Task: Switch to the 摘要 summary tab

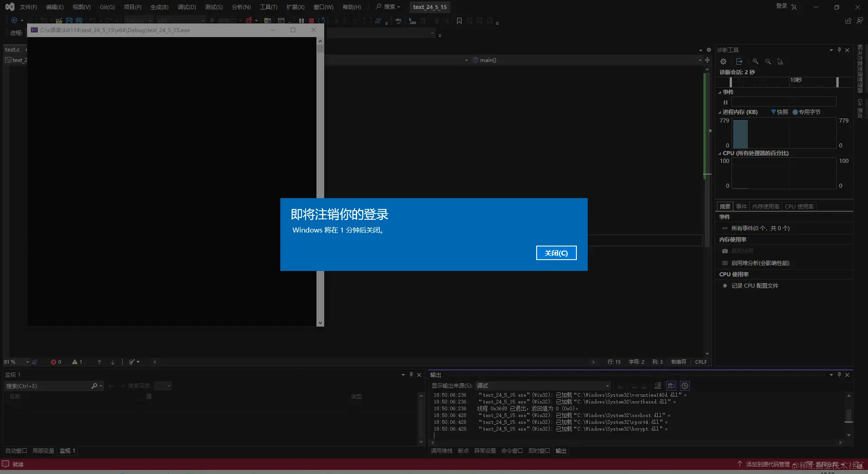Action: coord(725,206)
